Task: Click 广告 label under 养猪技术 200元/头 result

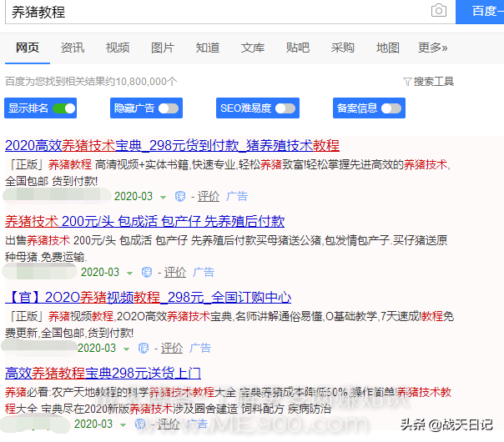Action: point(204,273)
